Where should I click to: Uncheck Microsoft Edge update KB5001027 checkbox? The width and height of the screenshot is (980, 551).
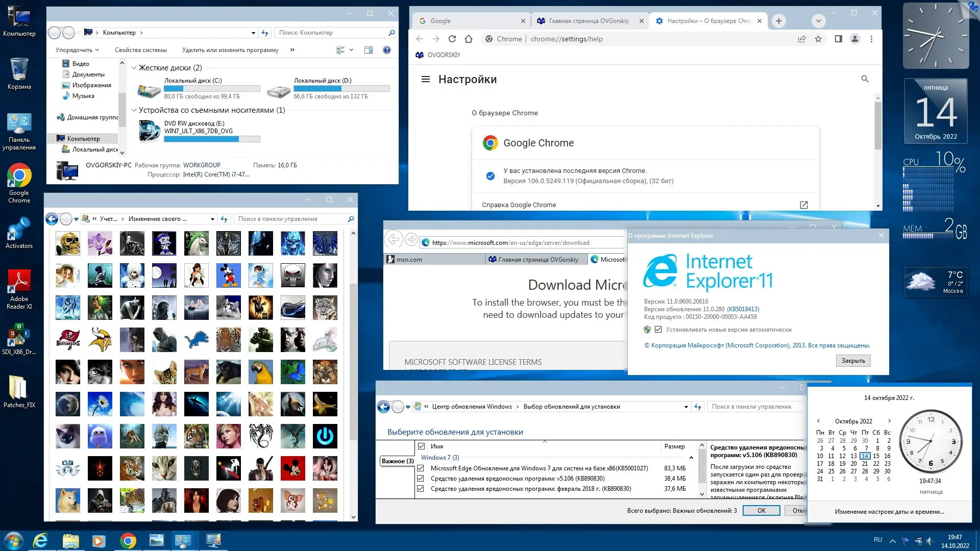(421, 468)
